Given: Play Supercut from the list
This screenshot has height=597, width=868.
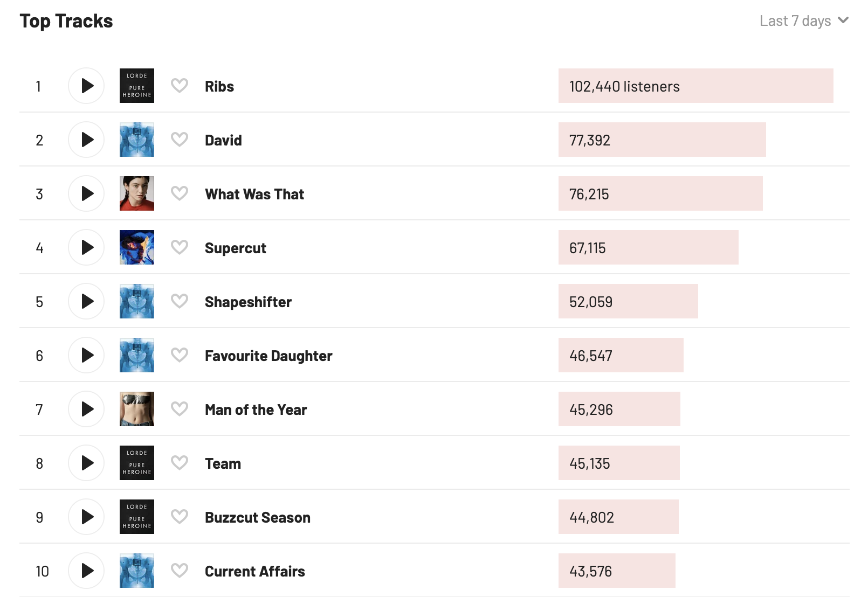Looking at the screenshot, I should point(86,247).
